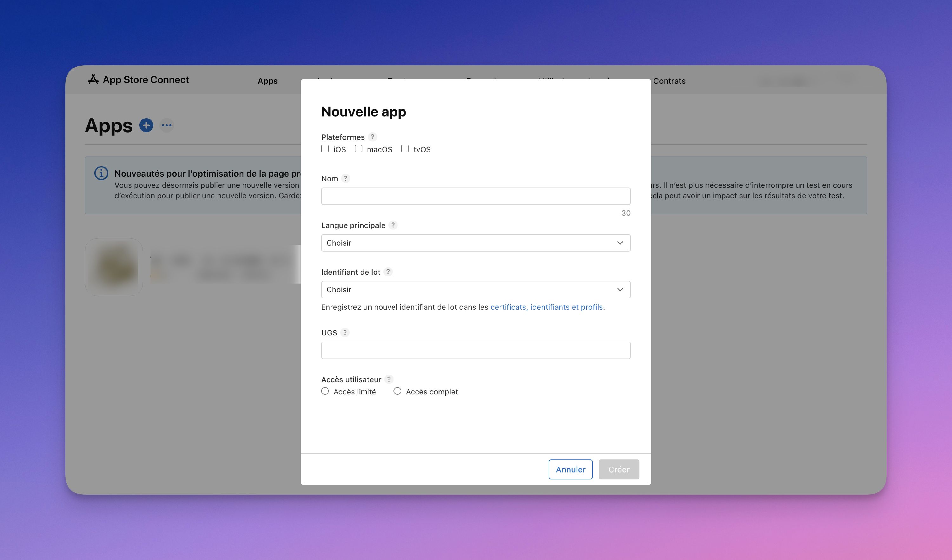Screen dimensions: 952x560
Task: Cancel the dialog with Annuler
Action: [571, 469]
